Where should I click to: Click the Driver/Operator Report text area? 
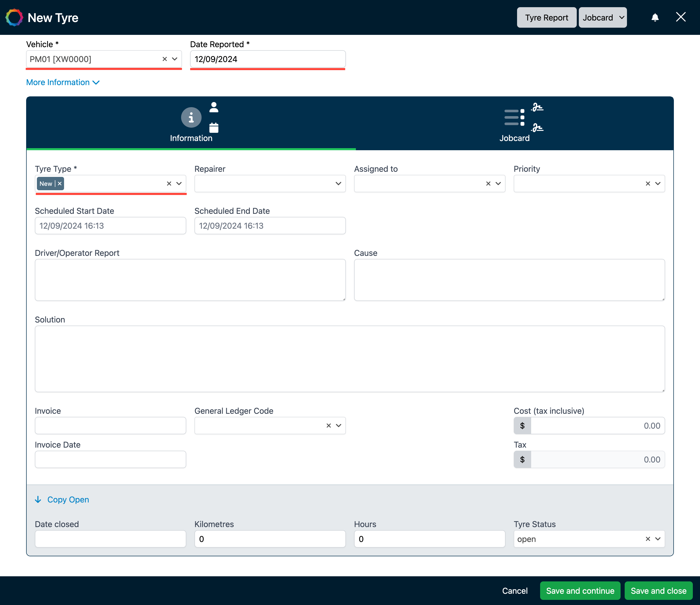(x=190, y=280)
